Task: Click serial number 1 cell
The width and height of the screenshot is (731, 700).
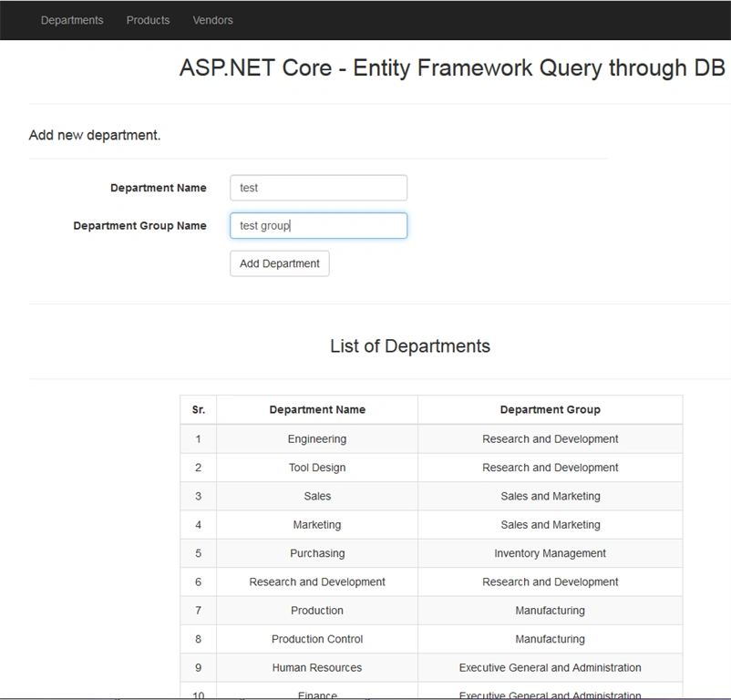Action: (198, 439)
